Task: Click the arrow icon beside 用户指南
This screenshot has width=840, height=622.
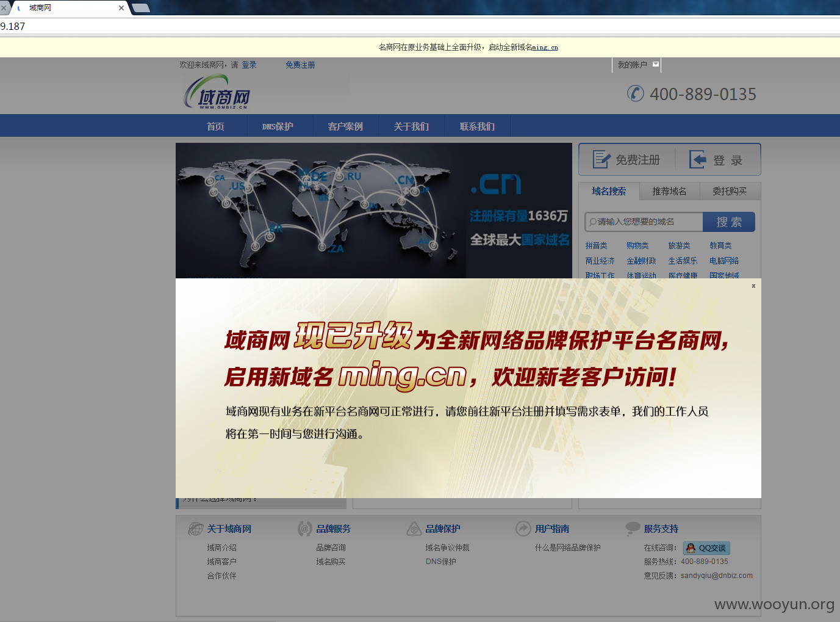Action: (x=523, y=529)
